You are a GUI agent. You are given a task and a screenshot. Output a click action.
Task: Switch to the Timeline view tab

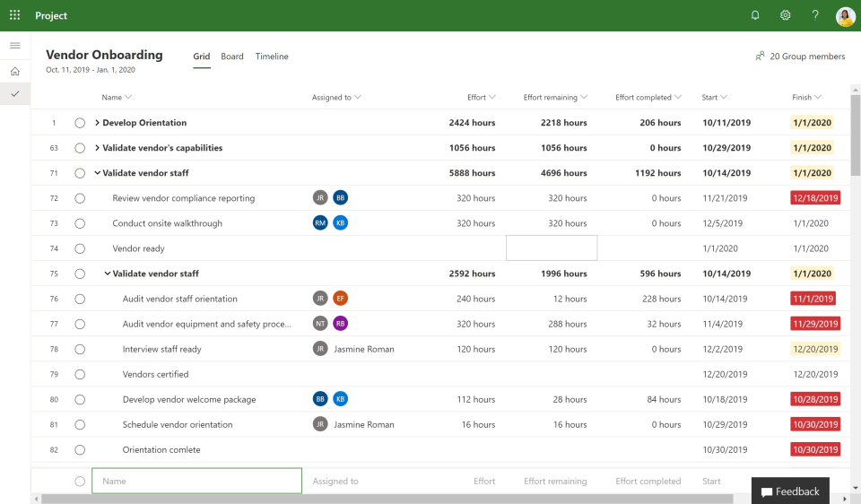272,56
